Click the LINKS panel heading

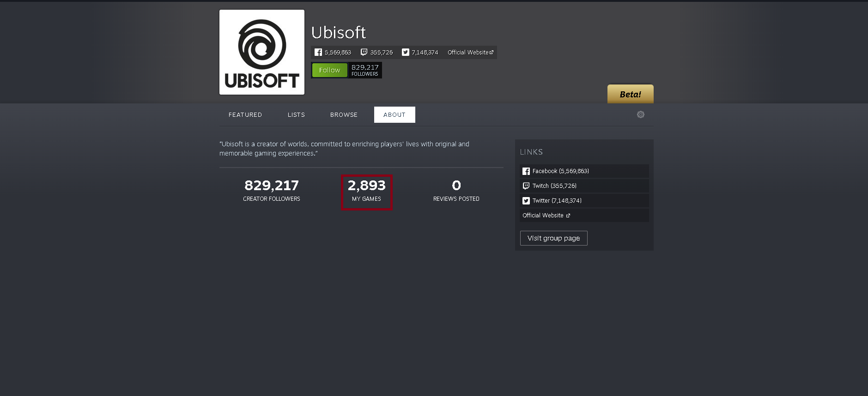pos(531,152)
